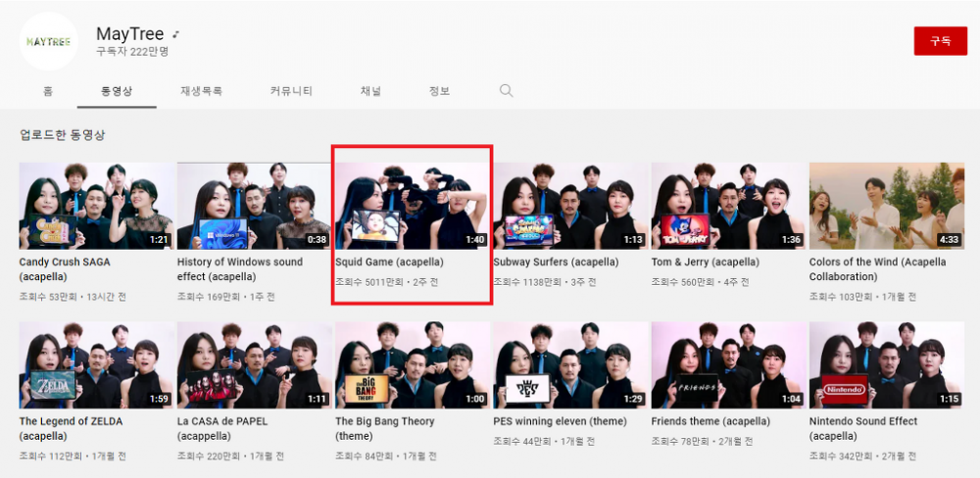The width and height of the screenshot is (980, 478).
Task: Open the Squid Game (acapella) thumbnail
Action: (412, 206)
